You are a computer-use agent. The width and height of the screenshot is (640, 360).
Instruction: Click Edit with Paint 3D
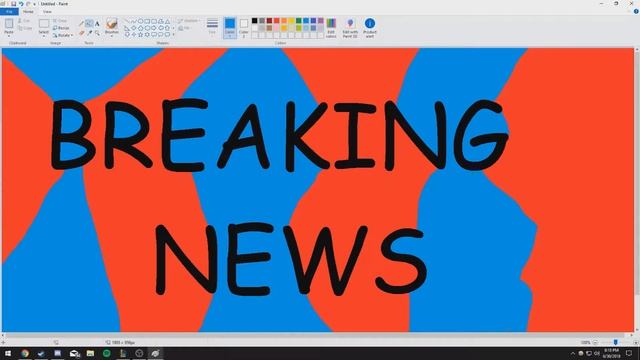[350, 28]
